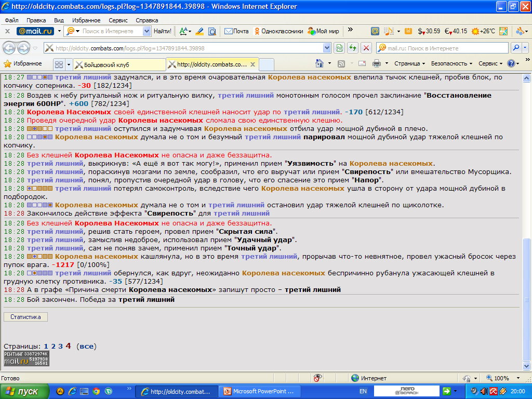This screenshot has width=532, height=399.
Task: Activate the highlighter tool icon
Action: pyautogui.click(x=199, y=31)
